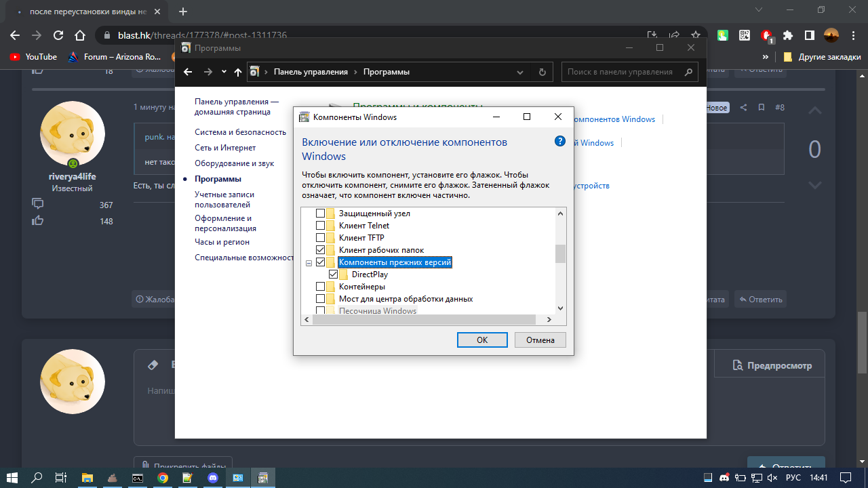
Task: Click the Control Panel up arrow button
Action: point(237,72)
